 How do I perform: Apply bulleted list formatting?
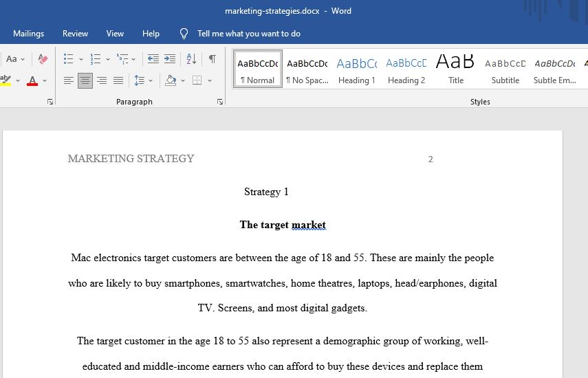click(x=68, y=59)
